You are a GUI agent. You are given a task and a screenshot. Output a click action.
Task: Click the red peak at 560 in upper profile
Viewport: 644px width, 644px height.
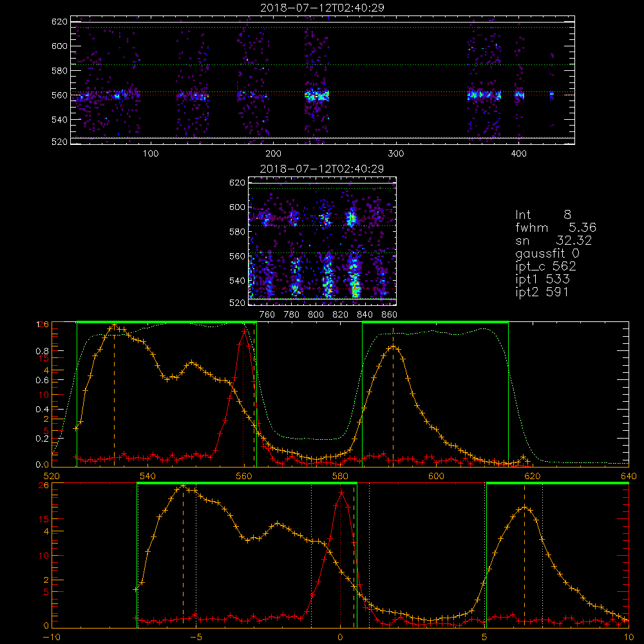[x=244, y=330]
